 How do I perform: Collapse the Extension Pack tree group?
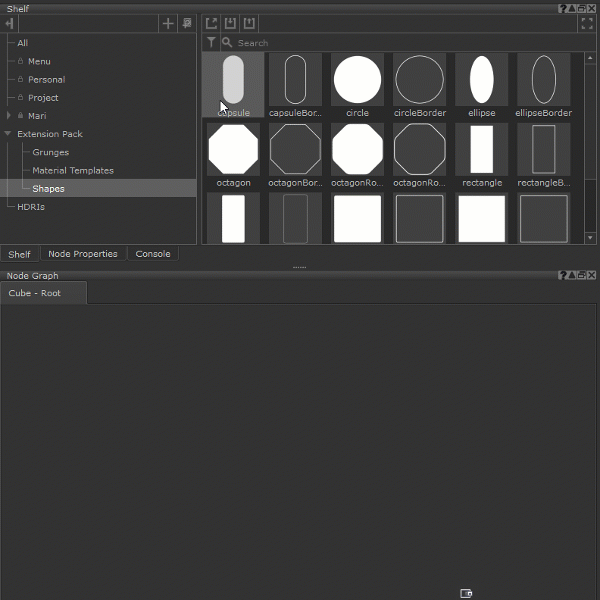coord(8,134)
